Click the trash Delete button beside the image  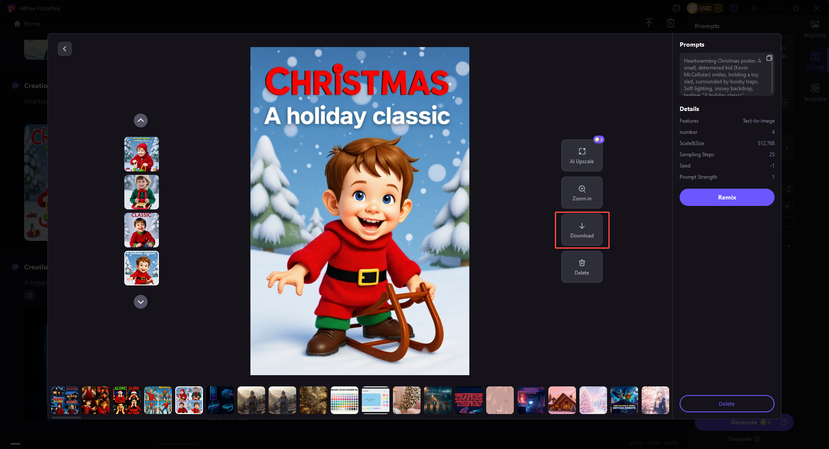click(x=582, y=267)
